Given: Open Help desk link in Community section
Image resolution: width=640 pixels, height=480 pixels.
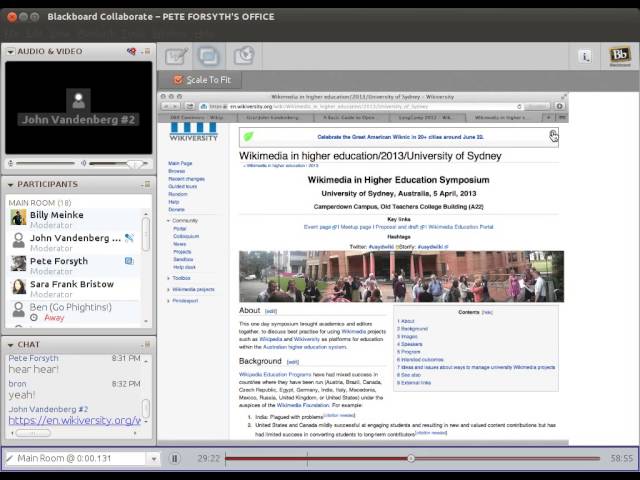Looking at the screenshot, I should (184, 267).
